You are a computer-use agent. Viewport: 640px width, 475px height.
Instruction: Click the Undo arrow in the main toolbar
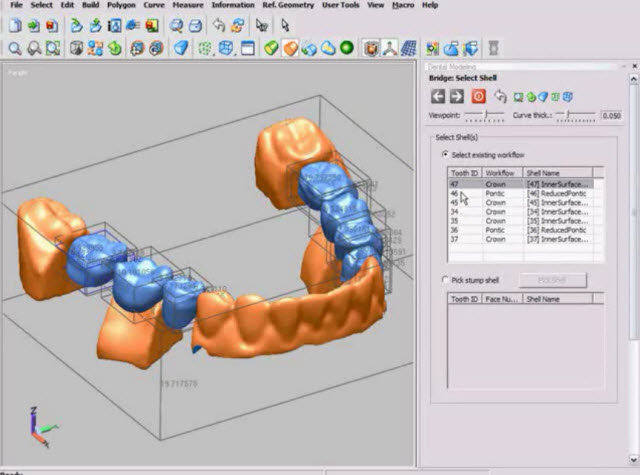(219, 25)
